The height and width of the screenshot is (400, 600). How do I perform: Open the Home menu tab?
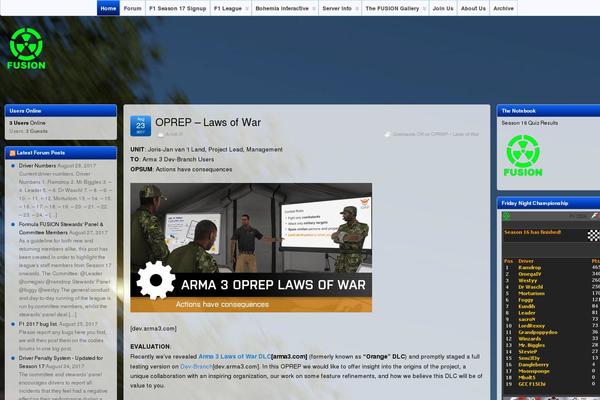108,8
